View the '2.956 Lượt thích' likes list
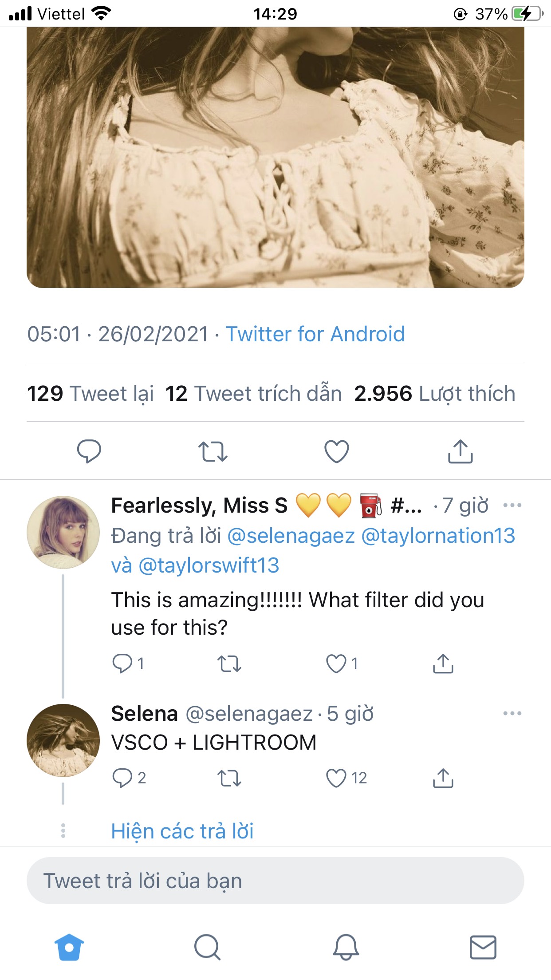The height and width of the screenshot is (980, 551). [435, 394]
